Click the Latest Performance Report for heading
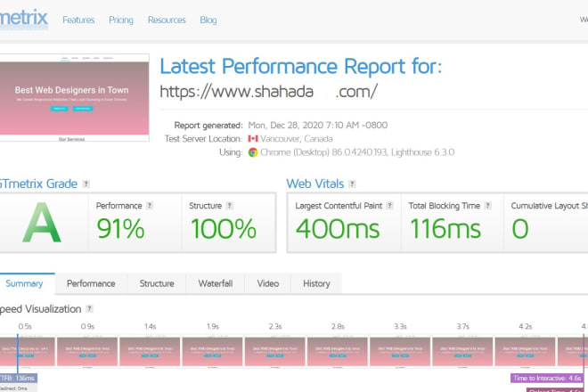Image resolution: width=588 pixels, height=392 pixels. (x=301, y=67)
